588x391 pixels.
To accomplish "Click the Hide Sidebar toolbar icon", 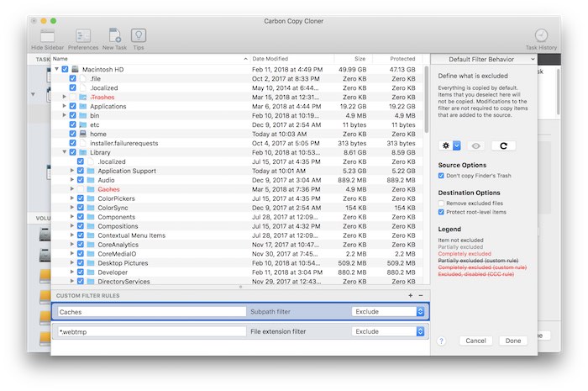I will click(x=48, y=36).
